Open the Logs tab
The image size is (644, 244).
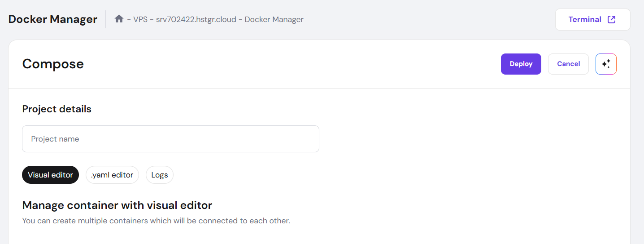[160, 175]
